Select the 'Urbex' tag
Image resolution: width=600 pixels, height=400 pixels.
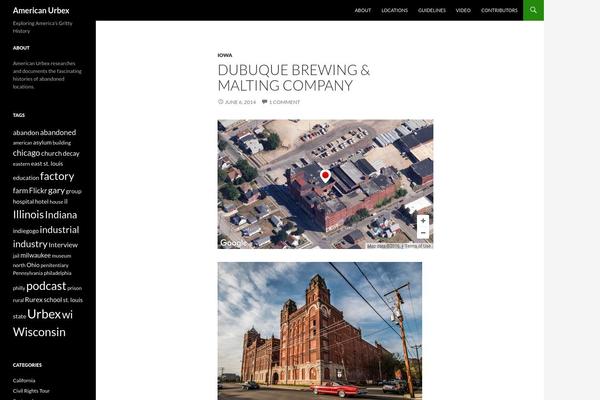(44, 314)
